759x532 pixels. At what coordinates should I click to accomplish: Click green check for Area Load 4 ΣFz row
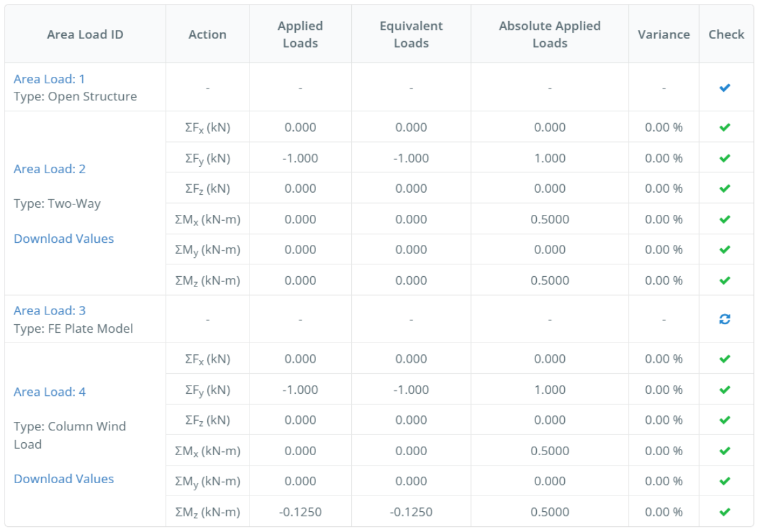pyautogui.click(x=725, y=420)
